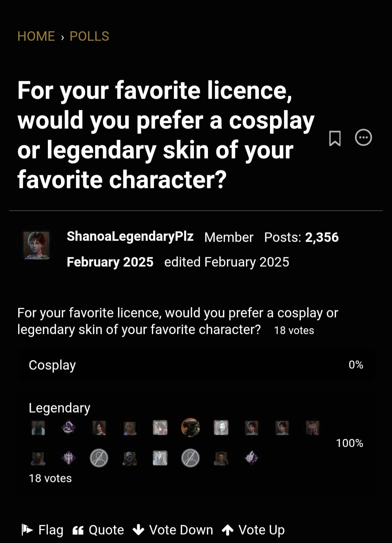392x543 pixels.
Task: Vote Up this post
Action: [253, 530]
